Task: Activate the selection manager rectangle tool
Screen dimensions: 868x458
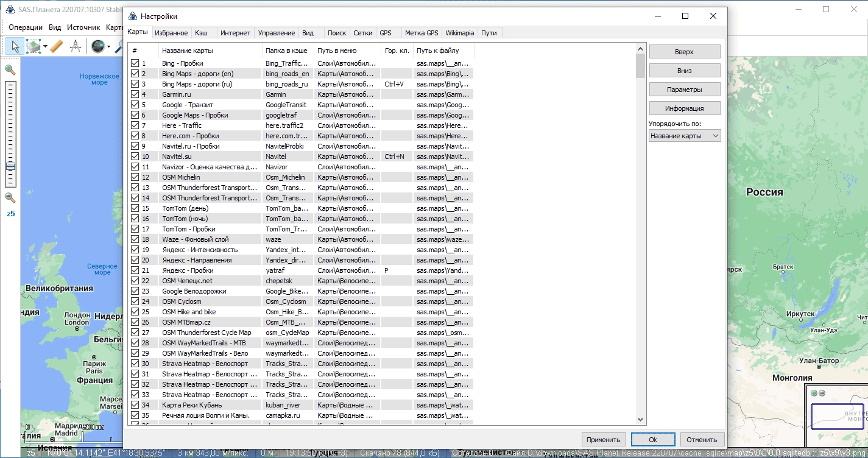Action: pos(33,46)
